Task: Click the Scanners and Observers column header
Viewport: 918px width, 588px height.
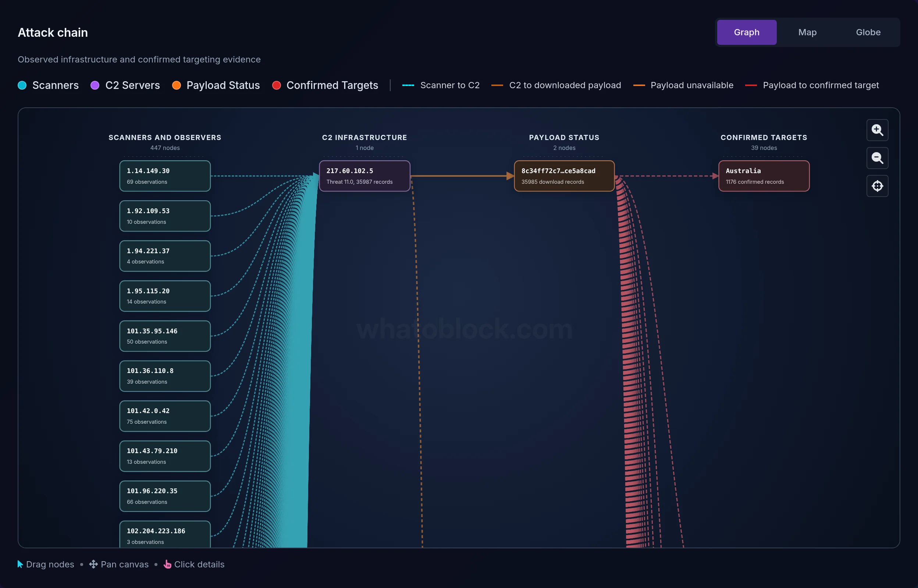Action: (x=165, y=137)
